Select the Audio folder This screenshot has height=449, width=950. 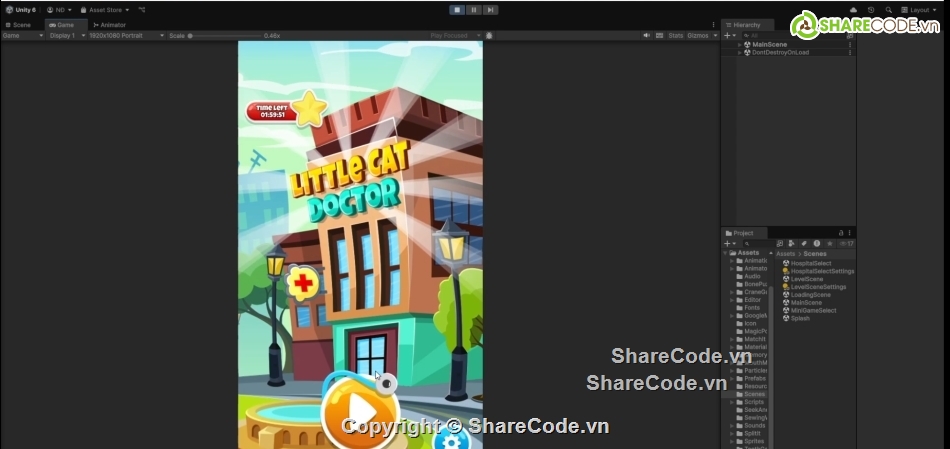click(748, 276)
